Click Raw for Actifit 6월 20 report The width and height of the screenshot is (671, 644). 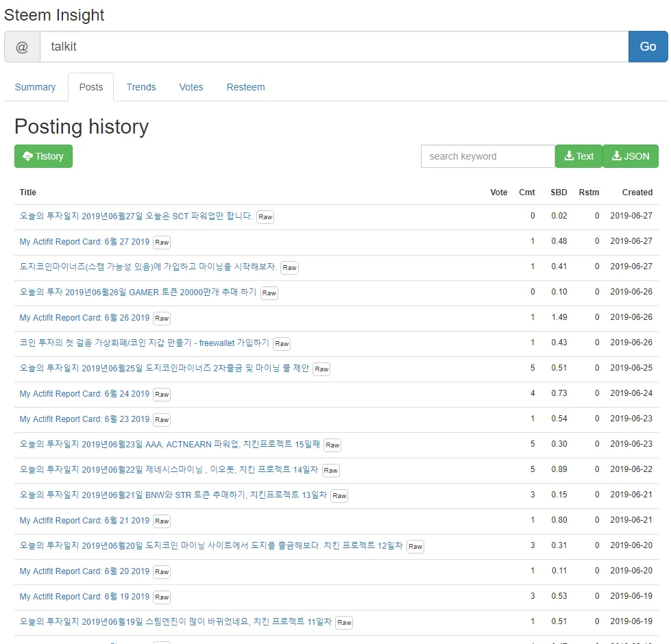[162, 572]
